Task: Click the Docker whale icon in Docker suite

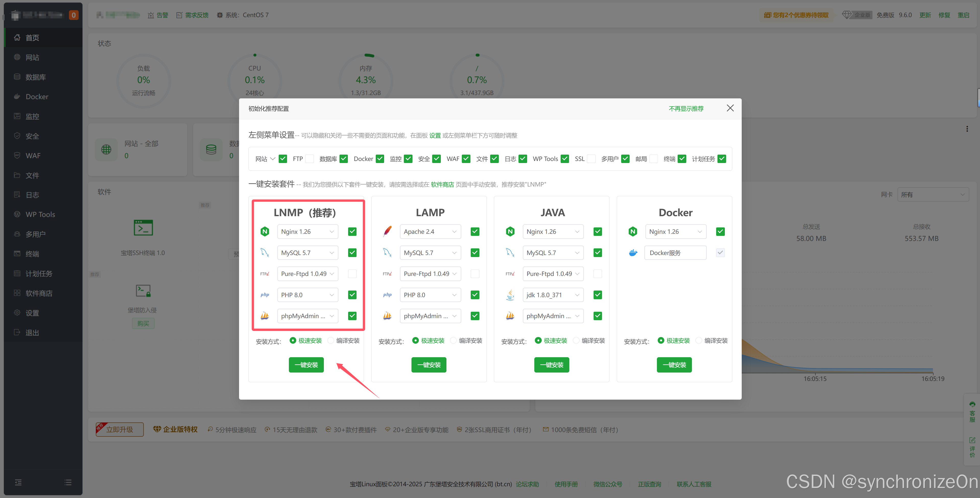Action: (x=633, y=253)
